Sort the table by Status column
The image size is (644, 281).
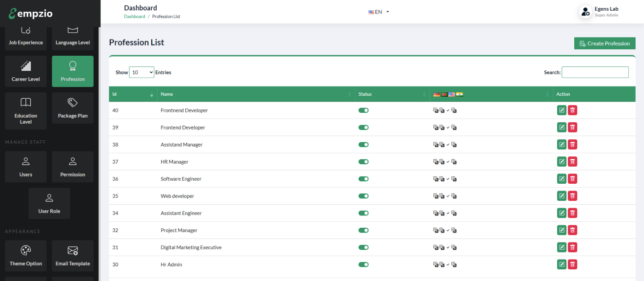(392, 94)
